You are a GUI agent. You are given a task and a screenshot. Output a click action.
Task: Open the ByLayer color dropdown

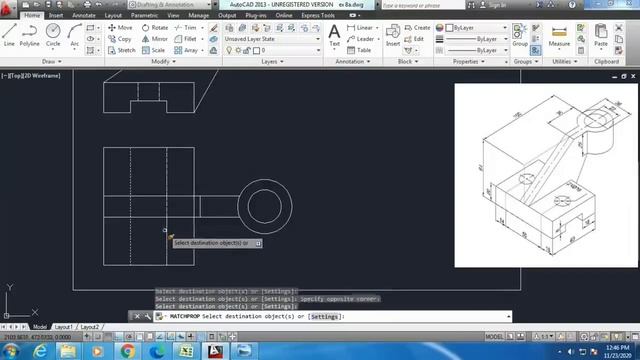click(476, 27)
